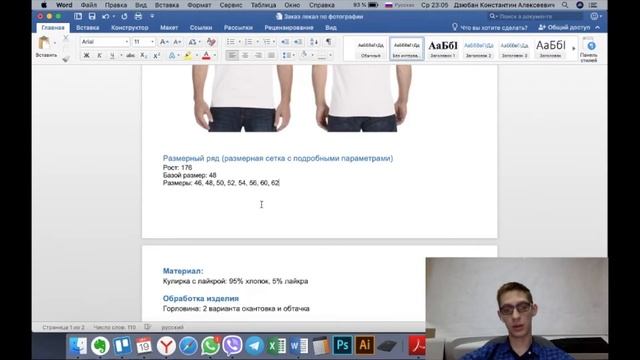The image size is (640, 360).
Task: Switch to the Конструктор ribbon tab
Action: point(130,28)
